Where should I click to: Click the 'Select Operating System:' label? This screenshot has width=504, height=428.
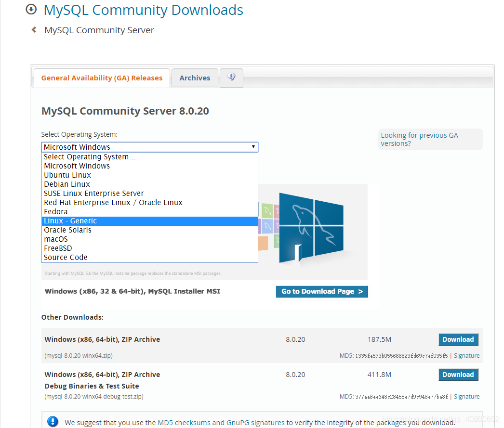80,134
